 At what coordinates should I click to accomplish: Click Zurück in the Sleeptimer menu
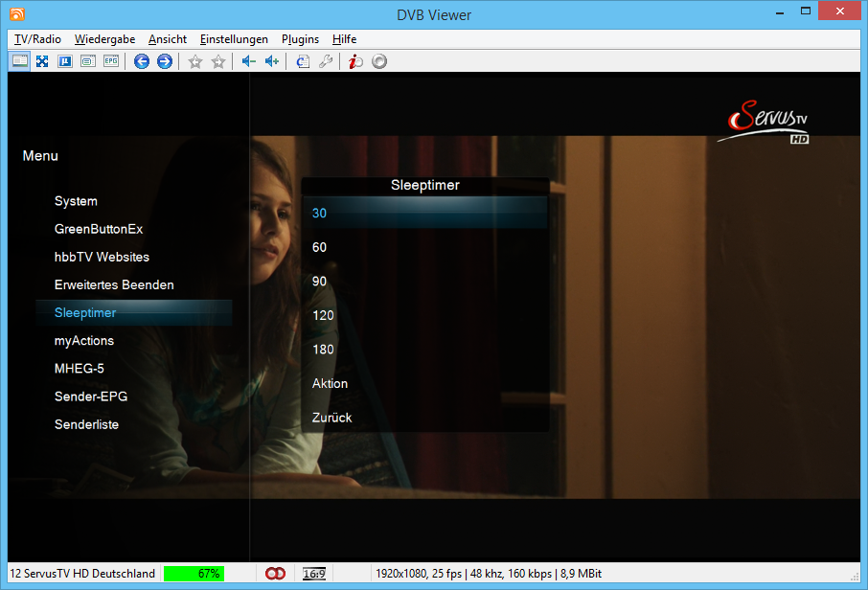point(332,418)
